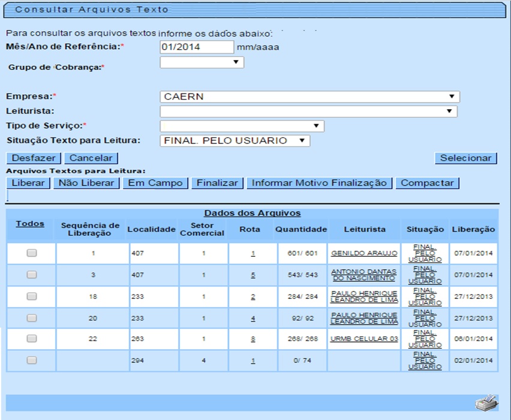Viewport: 511px width, 420px height.
Task: Click the Cancelar button
Action: click(x=91, y=158)
